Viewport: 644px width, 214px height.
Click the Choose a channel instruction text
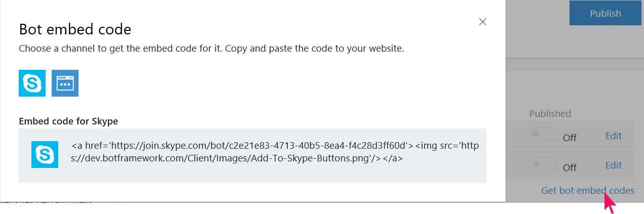point(211,49)
